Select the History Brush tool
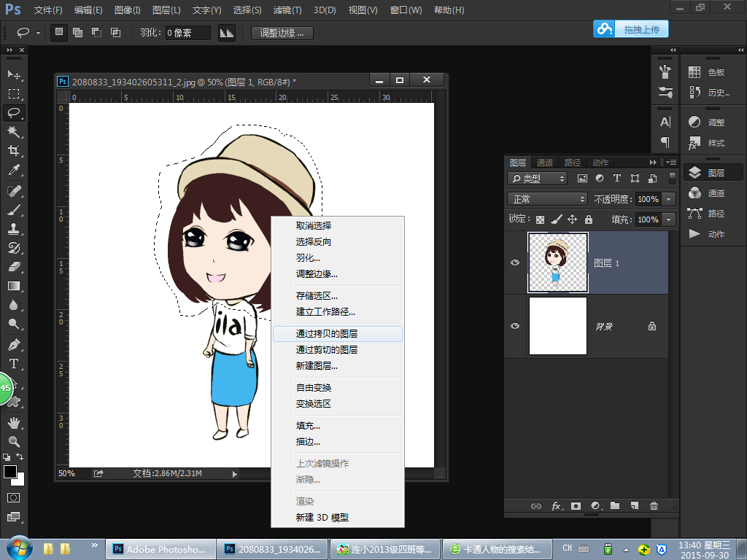747x560 pixels. coord(14,248)
